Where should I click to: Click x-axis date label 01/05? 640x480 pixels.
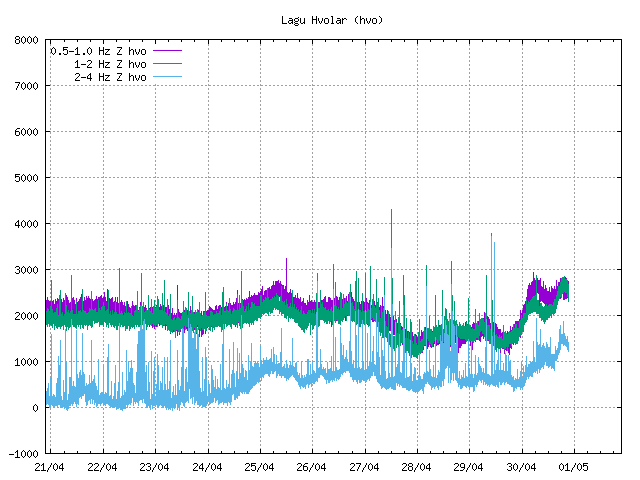pos(574,467)
